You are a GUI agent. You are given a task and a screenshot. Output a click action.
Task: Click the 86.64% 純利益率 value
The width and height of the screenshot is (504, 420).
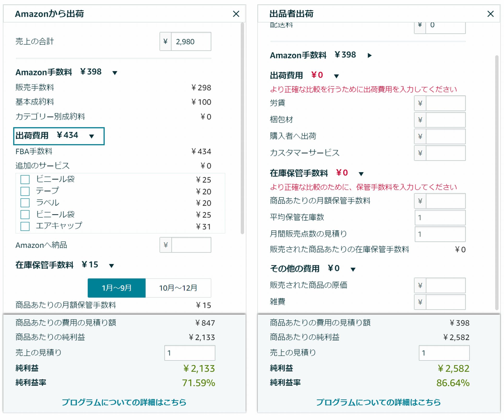point(453,383)
